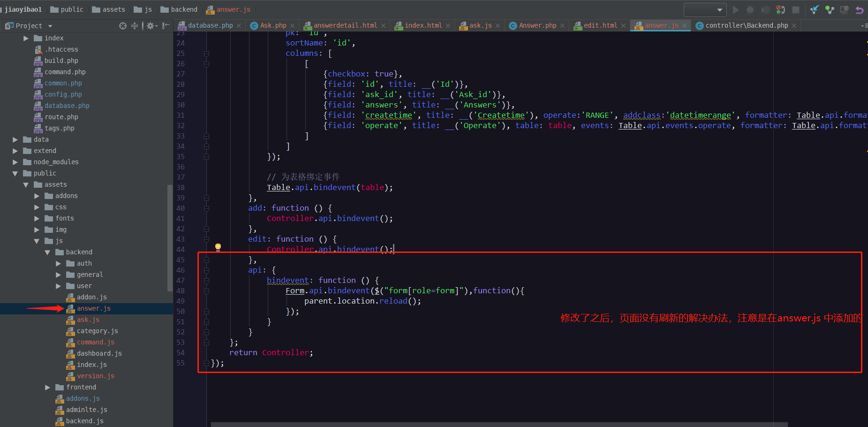The width and height of the screenshot is (868, 427).
Task: Expand the index folder
Action: coord(26,38)
